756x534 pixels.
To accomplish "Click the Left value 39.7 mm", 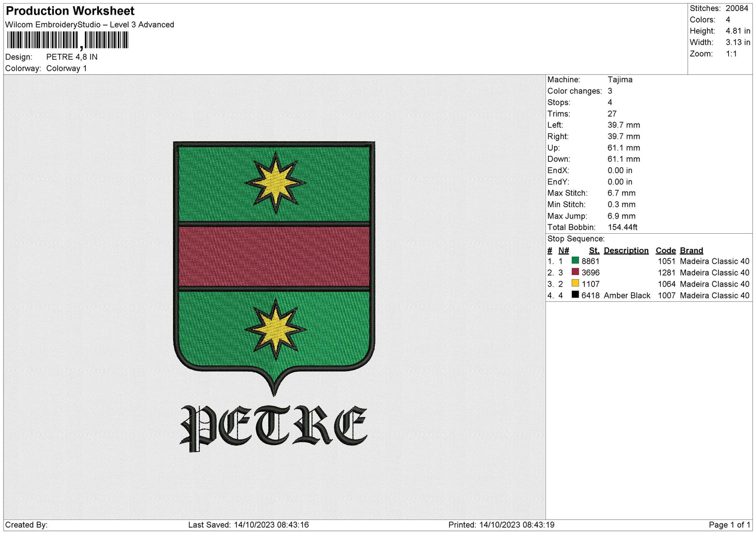I will click(624, 125).
